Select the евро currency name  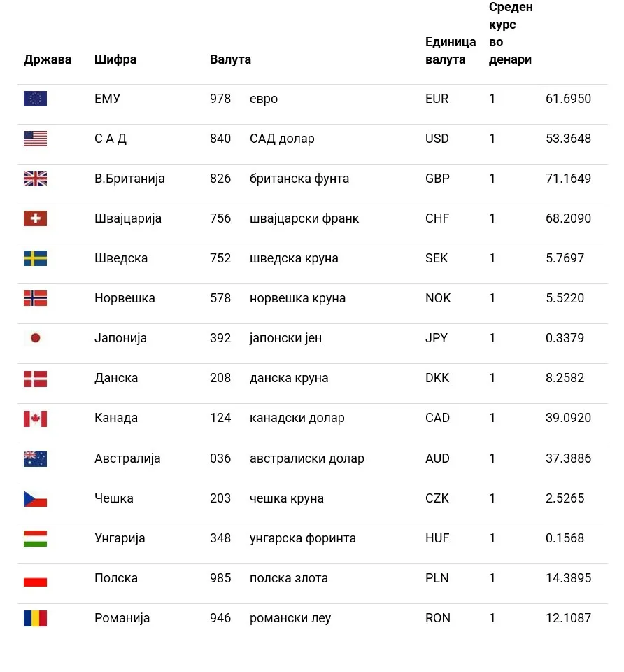click(x=264, y=99)
